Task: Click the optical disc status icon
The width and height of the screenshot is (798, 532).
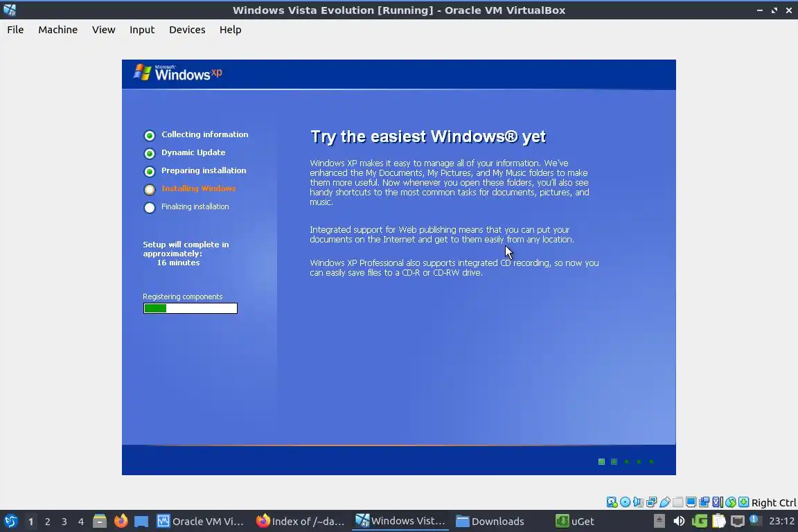Action: [x=625, y=502]
